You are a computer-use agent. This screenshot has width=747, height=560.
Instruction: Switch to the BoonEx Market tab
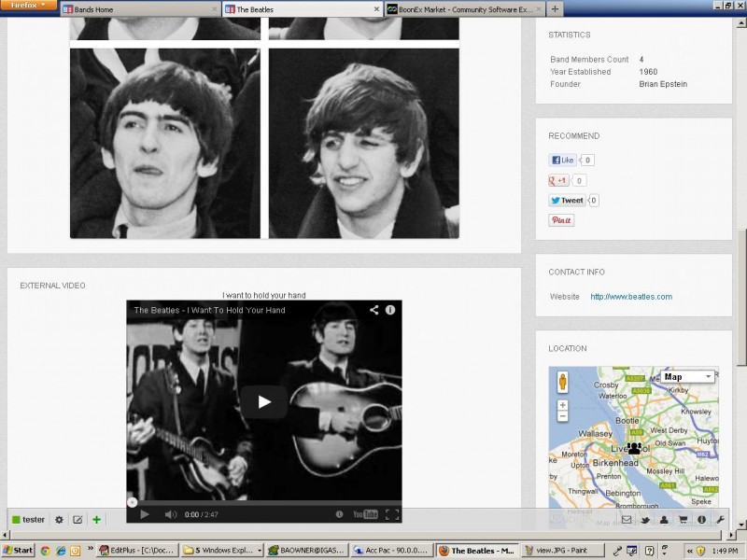pyautogui.click(x=458, y=9)
